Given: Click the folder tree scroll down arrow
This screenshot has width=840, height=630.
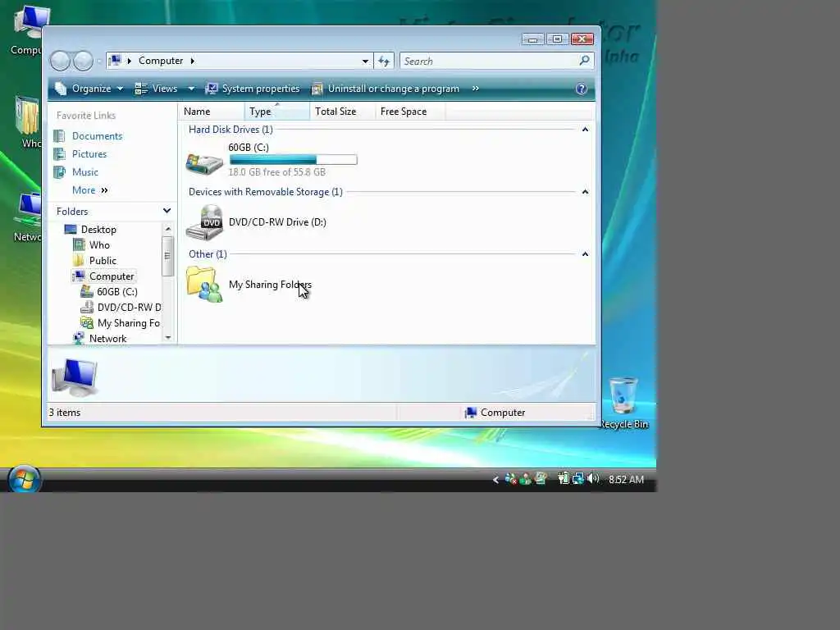Looking at the screenshot, I should (167, 337).
